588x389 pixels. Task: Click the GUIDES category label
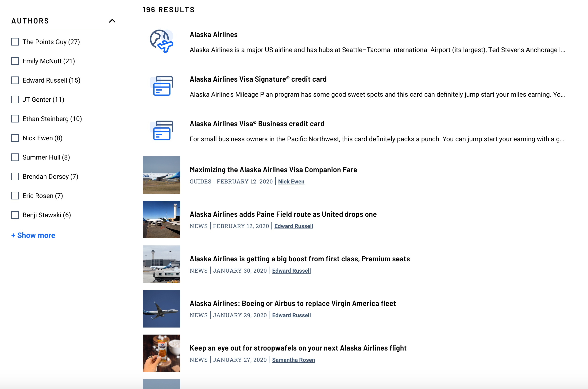200,181
